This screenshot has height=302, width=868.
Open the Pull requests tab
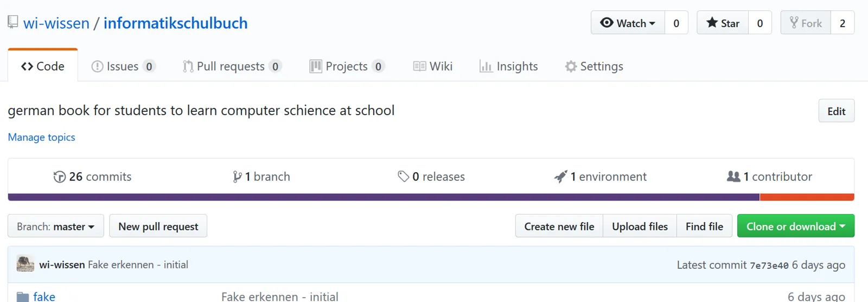coord(232,66)
